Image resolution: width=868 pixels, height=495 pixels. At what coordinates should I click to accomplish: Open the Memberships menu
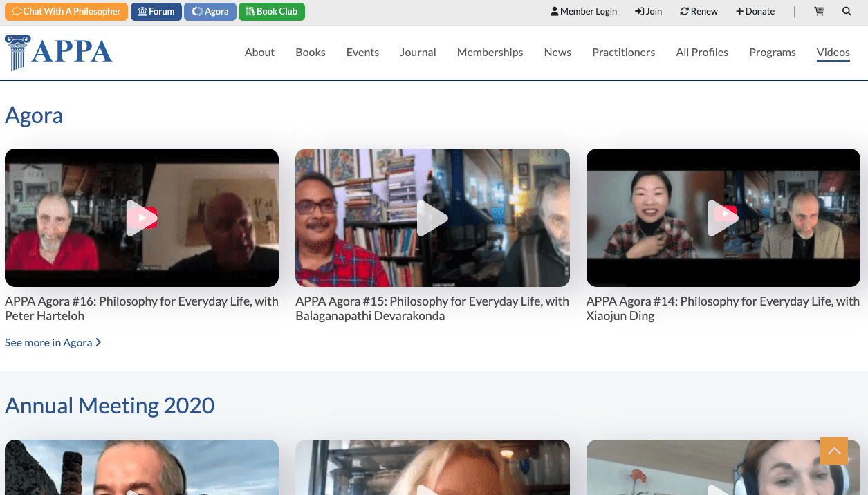(x=490, y=53)
